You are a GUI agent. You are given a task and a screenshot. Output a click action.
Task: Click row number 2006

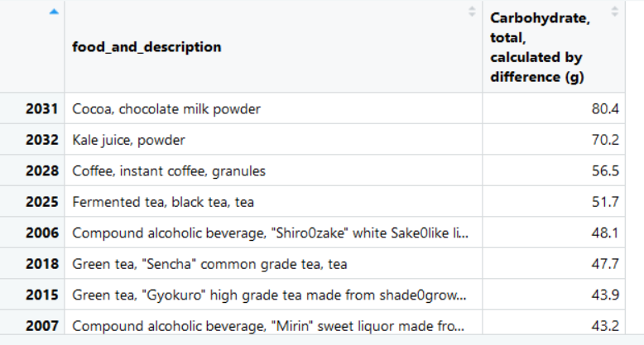coord(42,232)
